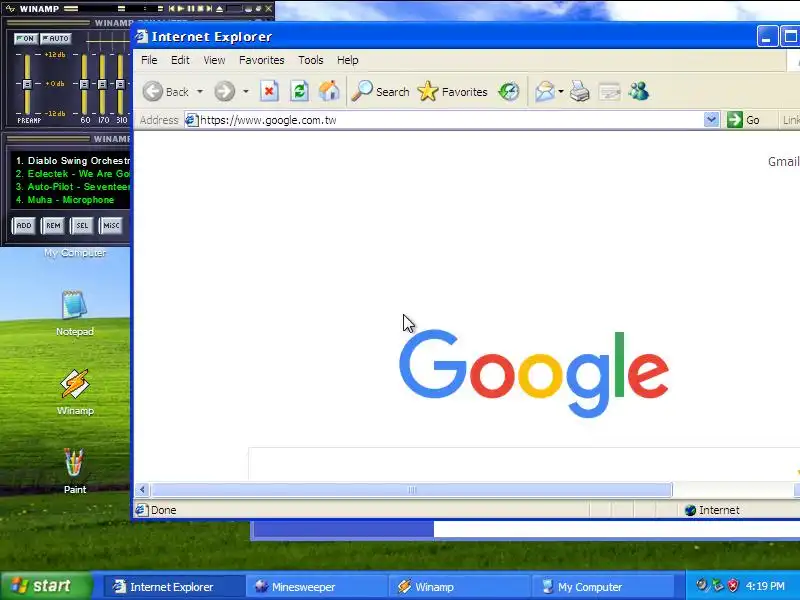Click the PREAMP slider handle

click(27, 84)
